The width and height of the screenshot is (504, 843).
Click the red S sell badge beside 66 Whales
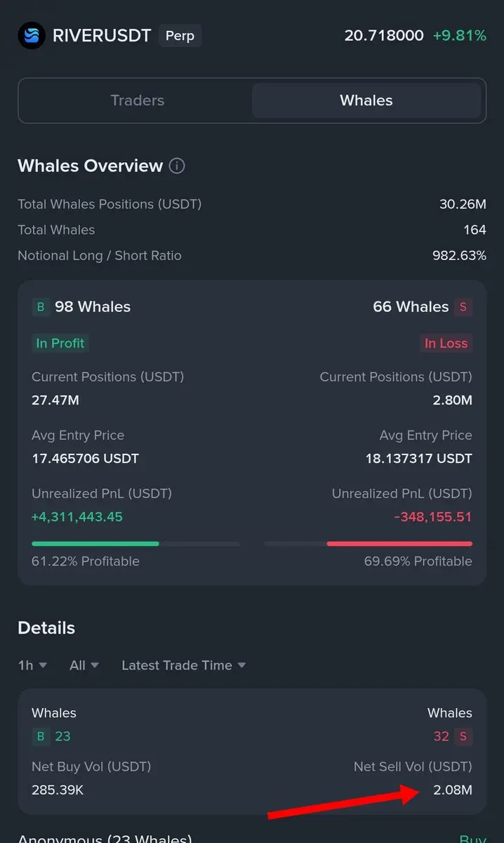pyautogui.click(x=463, y=307)
